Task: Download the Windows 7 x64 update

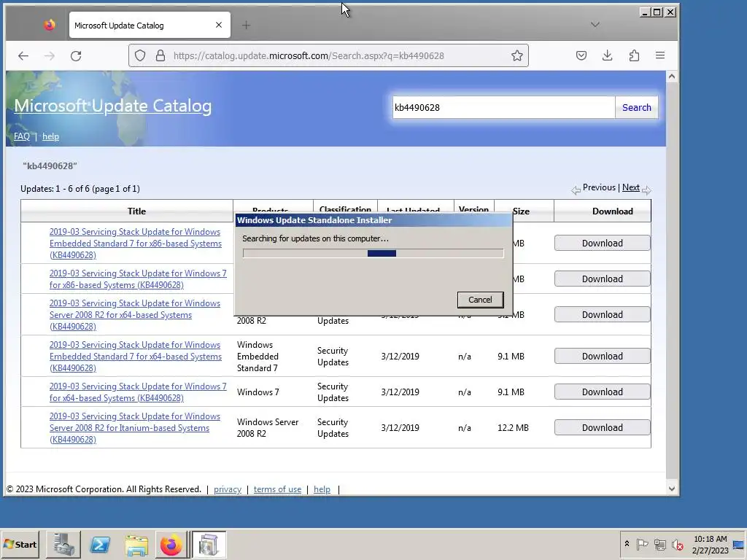Action: tap(602, 392)
